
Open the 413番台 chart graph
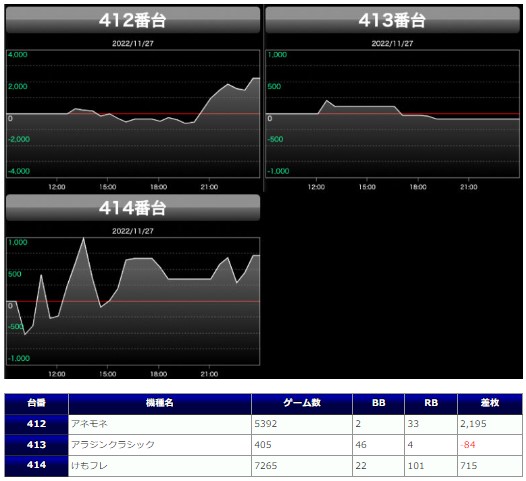pos(392,114)
